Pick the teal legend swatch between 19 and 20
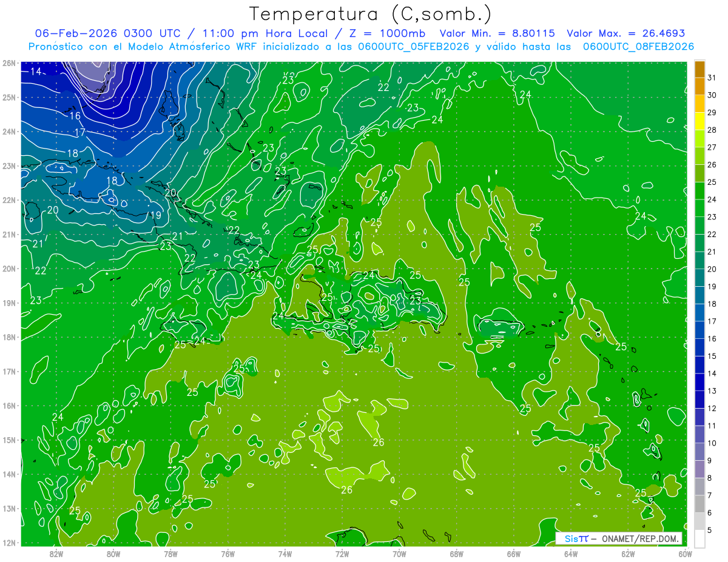 tap(699, 278)
